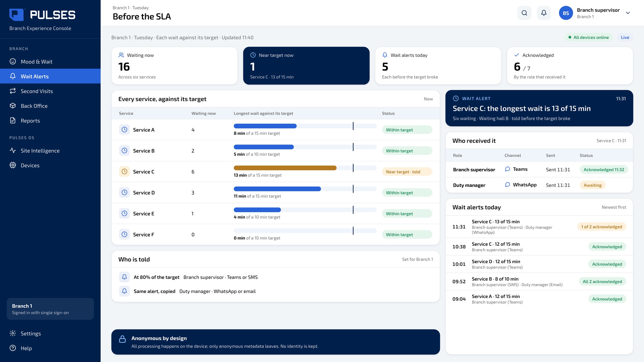Open the notifications bell in header
This screenshot has width=644, height=362.
pyautogui.click(x=544, y=13)
